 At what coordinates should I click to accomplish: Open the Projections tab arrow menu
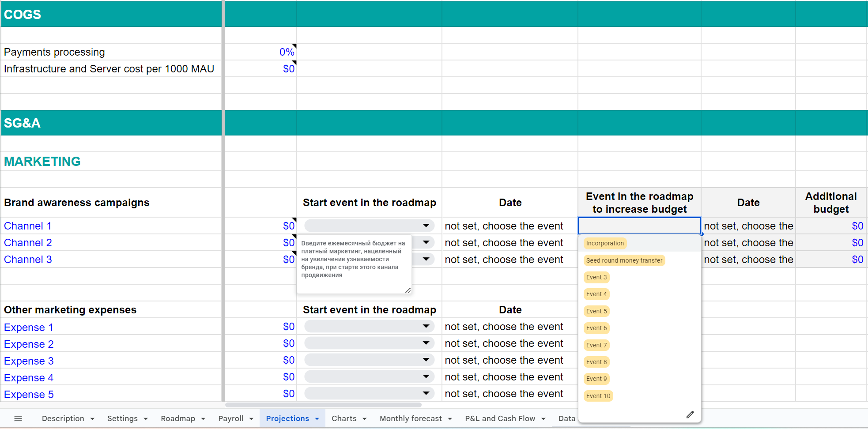[x=317, y=419]
